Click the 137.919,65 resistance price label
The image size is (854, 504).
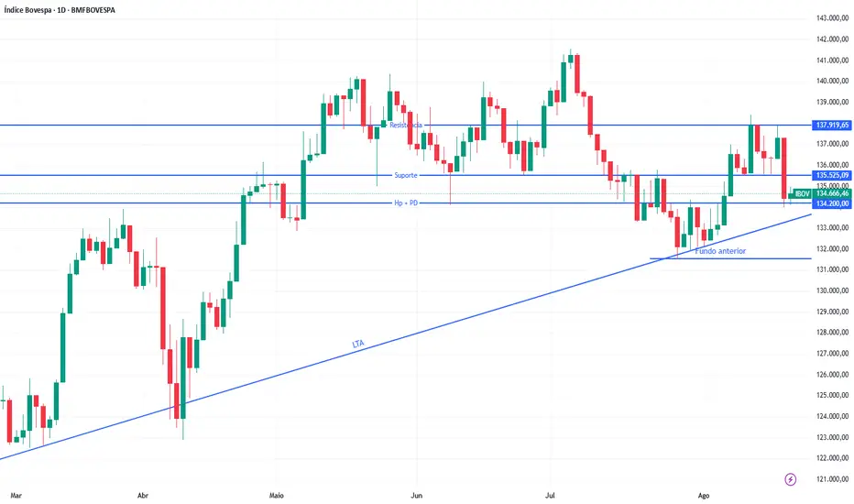tap(832, 125)
